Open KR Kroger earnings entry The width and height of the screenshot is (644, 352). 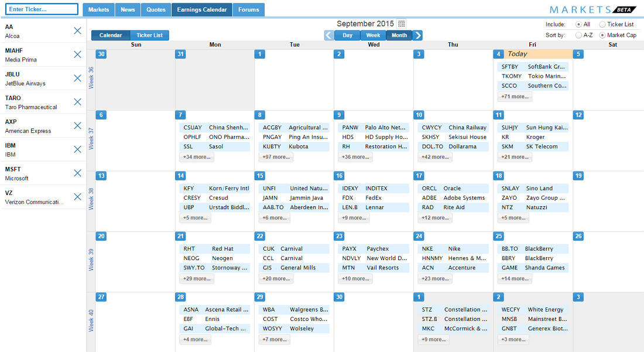click(533, 137)
